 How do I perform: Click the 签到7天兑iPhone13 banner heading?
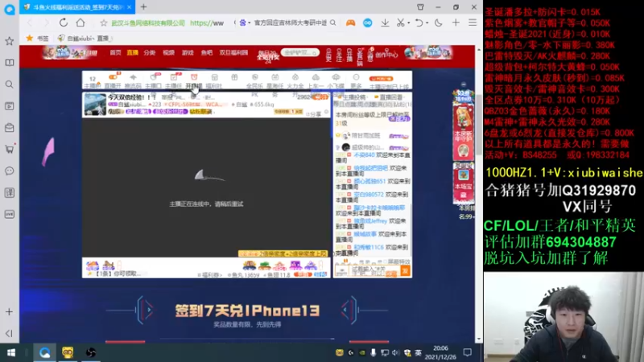tap(247, 311)
